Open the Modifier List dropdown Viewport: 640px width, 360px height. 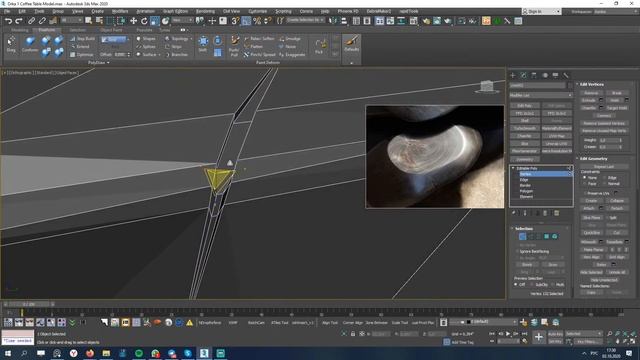click(x=541, y=95)
